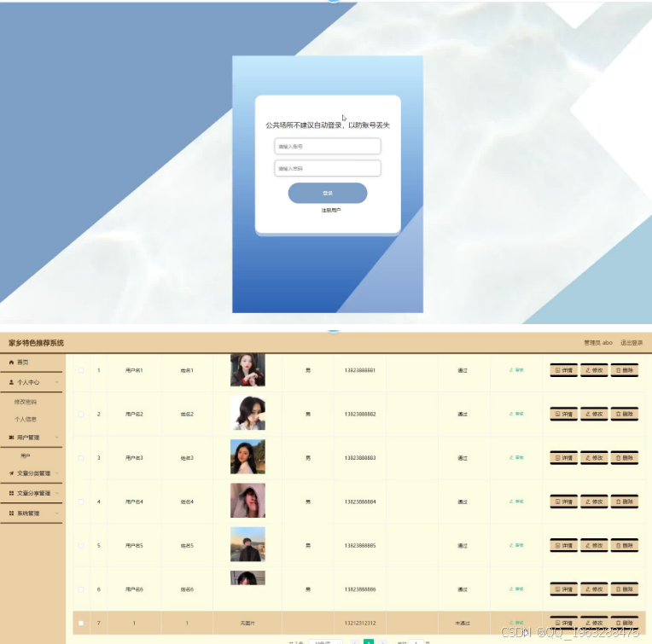Select the 用户 submenu item
The height and width of the screenshot is (644, 652).
[x=26, y=455]
